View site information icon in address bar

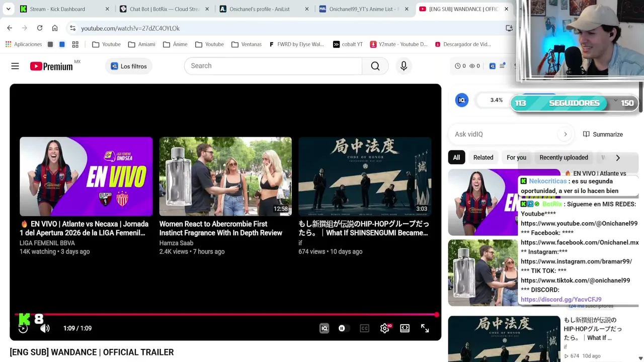[x=72, y=28]
